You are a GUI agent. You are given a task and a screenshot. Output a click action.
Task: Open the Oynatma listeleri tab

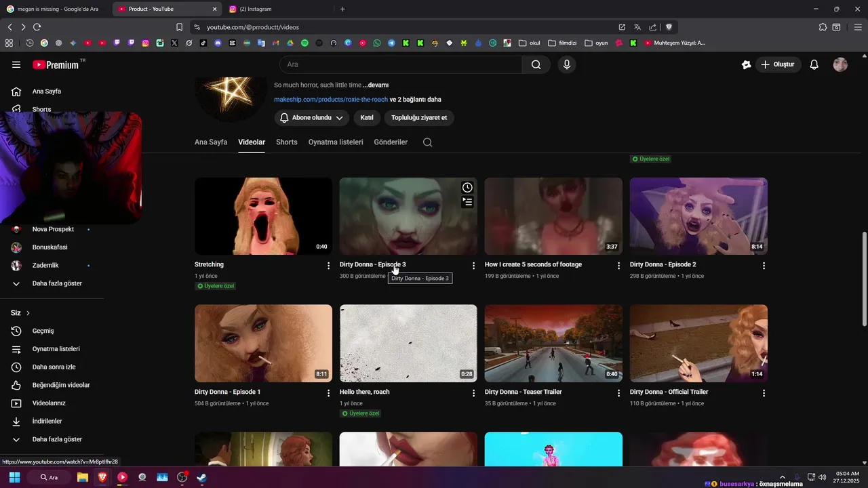pos(336,142)
